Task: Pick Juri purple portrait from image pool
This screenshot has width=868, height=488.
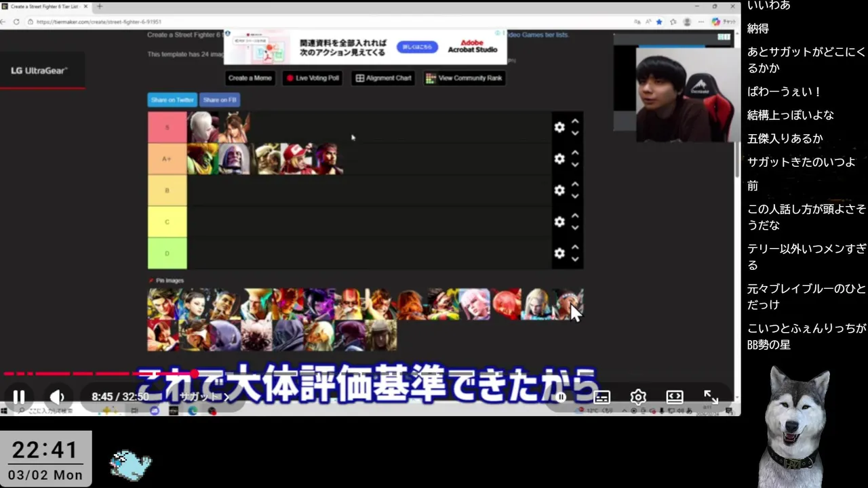Action: [319, 304]
